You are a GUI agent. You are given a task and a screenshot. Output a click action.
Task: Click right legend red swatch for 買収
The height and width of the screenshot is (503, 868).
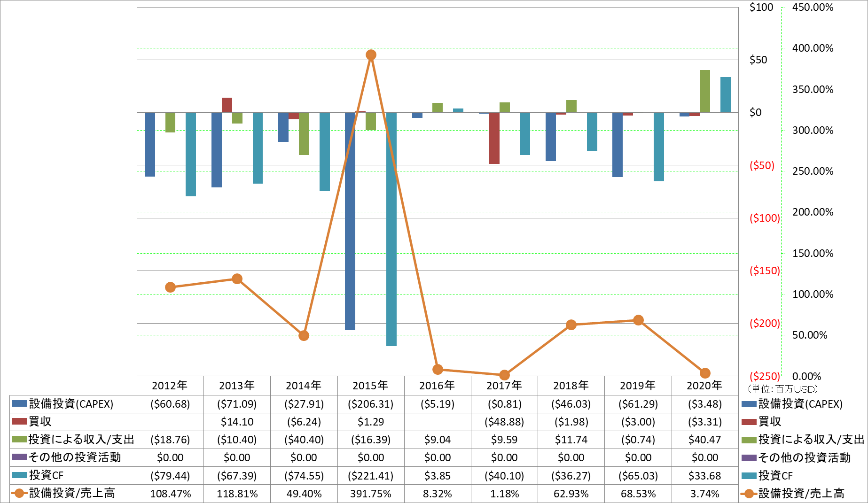pyautogui.click(x=749, y=422)
